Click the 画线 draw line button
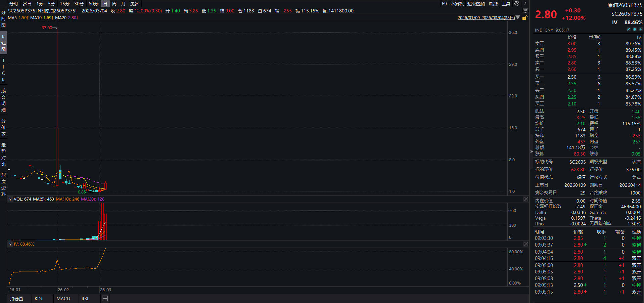The height and width of the screenshot is (303, 644). click(x=493, y=4)
